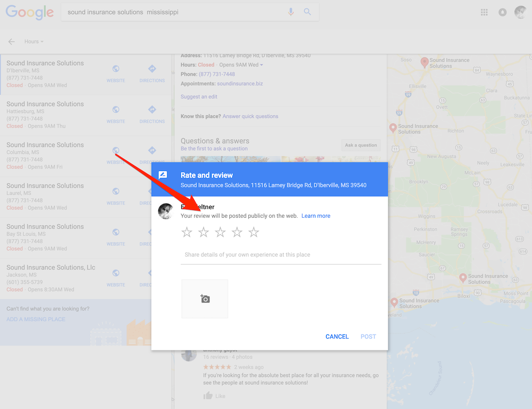Click map pin near Bay St Louis coast

pyautogui.click(x=394, y=302)
